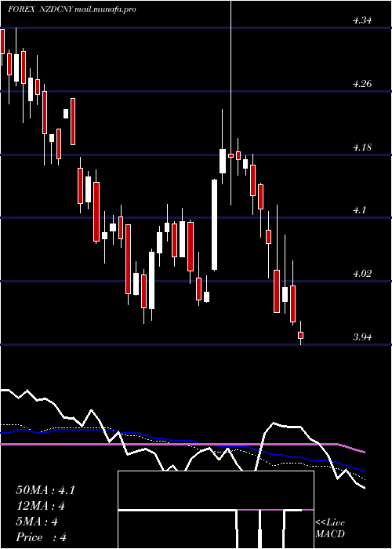This screenshot has width=392, height=549.
Task: Click the 'FOREX NZDCNY mail.munafa.pro' title text
Action: click(72, 9)
